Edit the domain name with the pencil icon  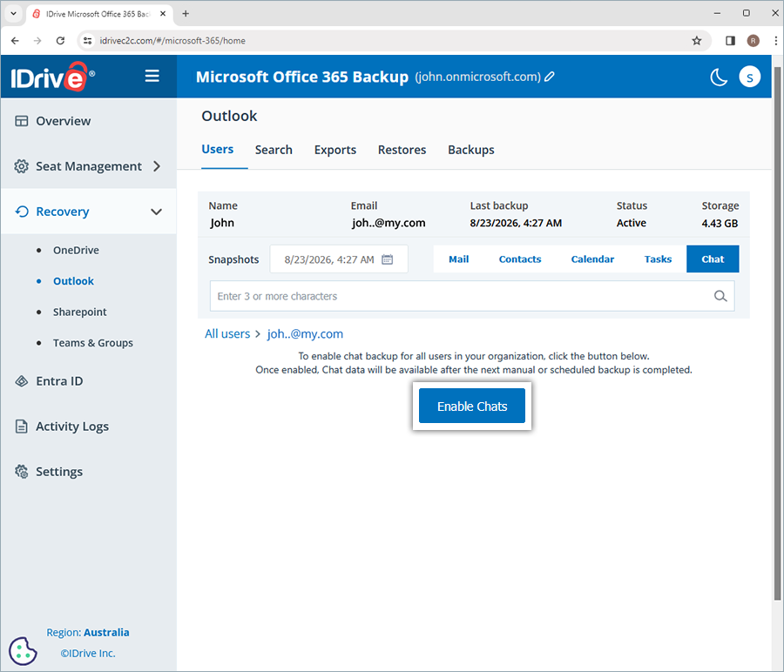point(550,77)
